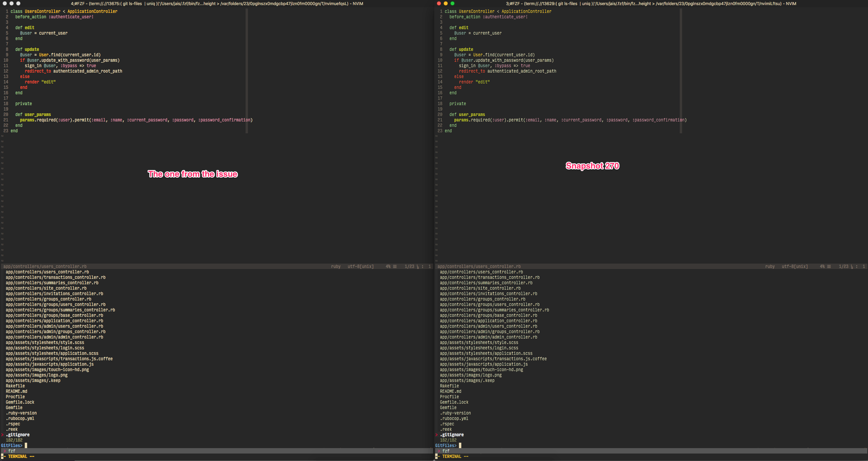Select .rspec in right window list
The image size is (868, 461).
pyautogui.click(x=447, y=424)
